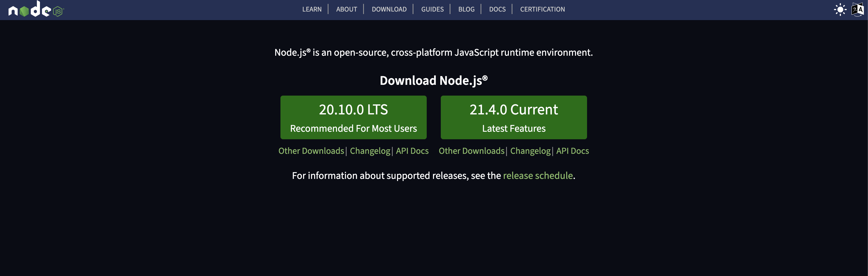Open API Docs under the LTS button
868x276 pixels.
point(412,151)
